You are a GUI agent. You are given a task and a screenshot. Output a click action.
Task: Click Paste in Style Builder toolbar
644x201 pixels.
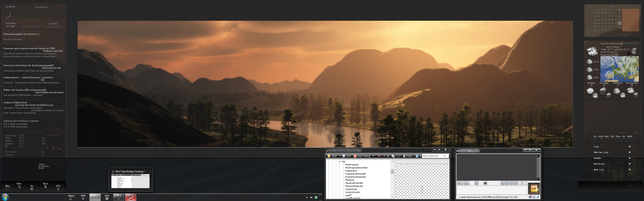point(407,156)
